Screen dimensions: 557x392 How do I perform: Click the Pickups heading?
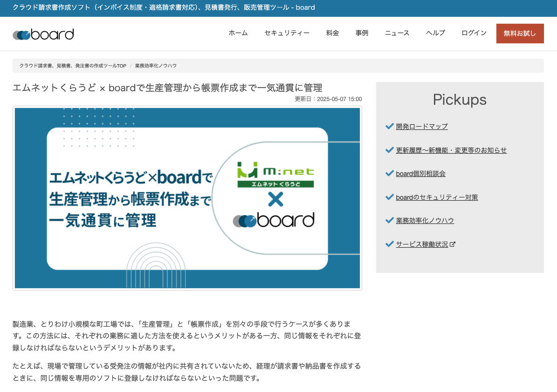coord(460,100)
